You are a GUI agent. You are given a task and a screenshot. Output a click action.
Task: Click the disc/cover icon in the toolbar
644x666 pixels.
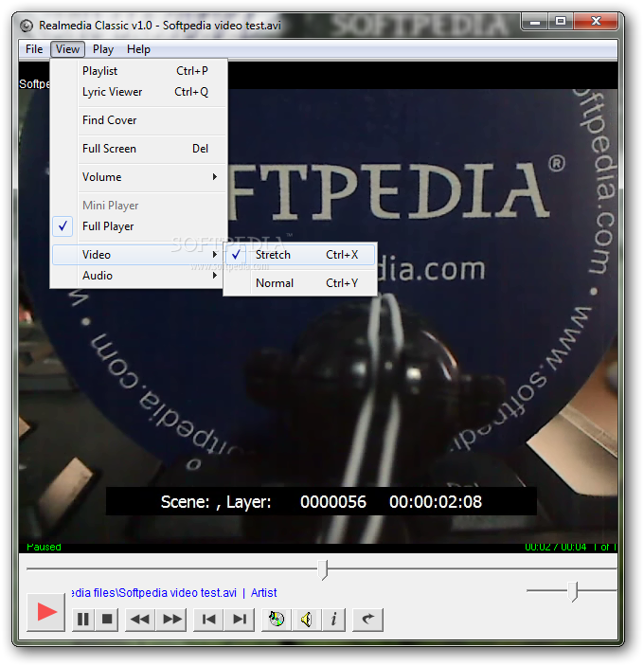pos(277,620)
